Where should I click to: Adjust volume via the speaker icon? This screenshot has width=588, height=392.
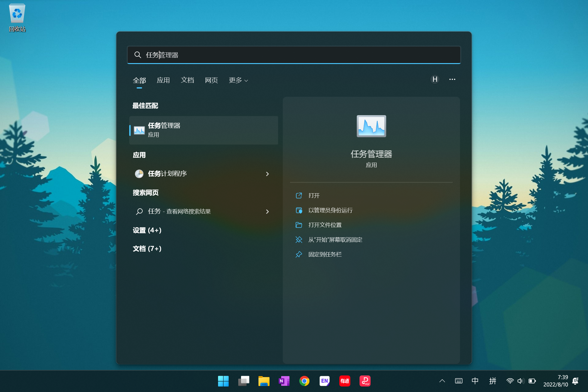520,381
